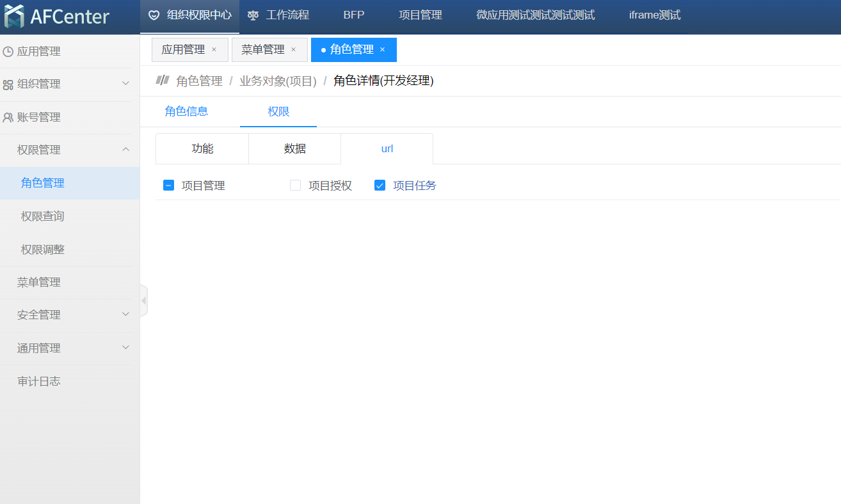This screenshot has height=504, width=841.
Task: Close the 应用管理 tab
Action: coord(214,50)
